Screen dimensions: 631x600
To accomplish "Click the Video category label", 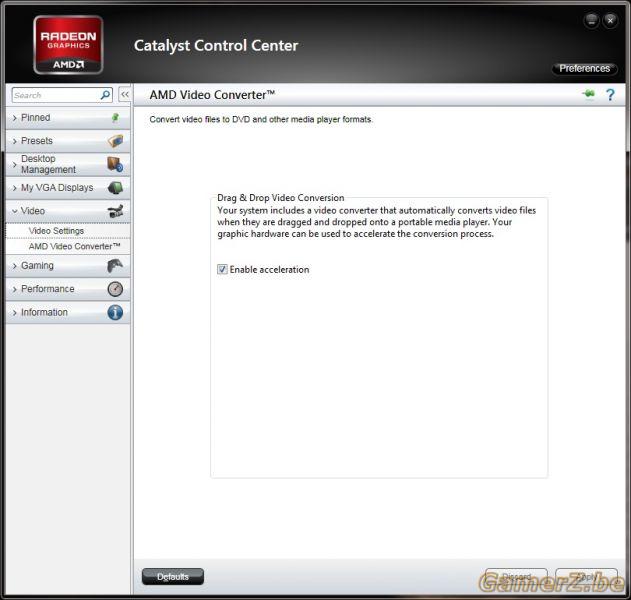I will tap(33, 211).
